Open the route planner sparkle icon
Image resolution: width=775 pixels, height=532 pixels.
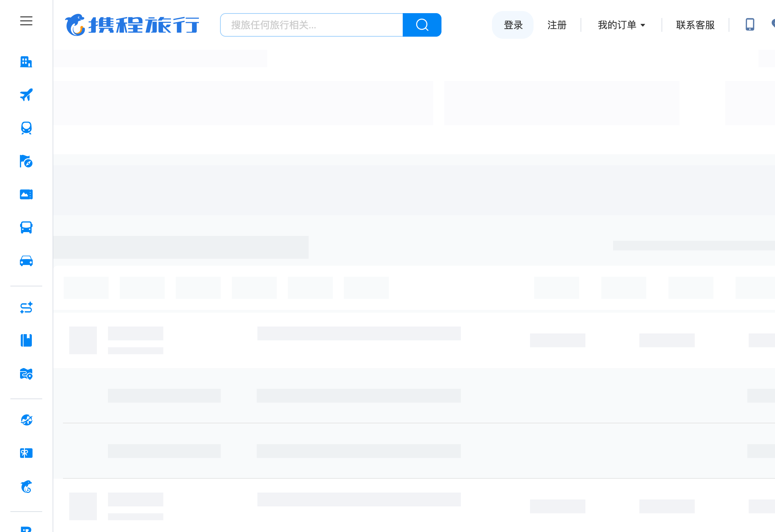tap(26, 308)
